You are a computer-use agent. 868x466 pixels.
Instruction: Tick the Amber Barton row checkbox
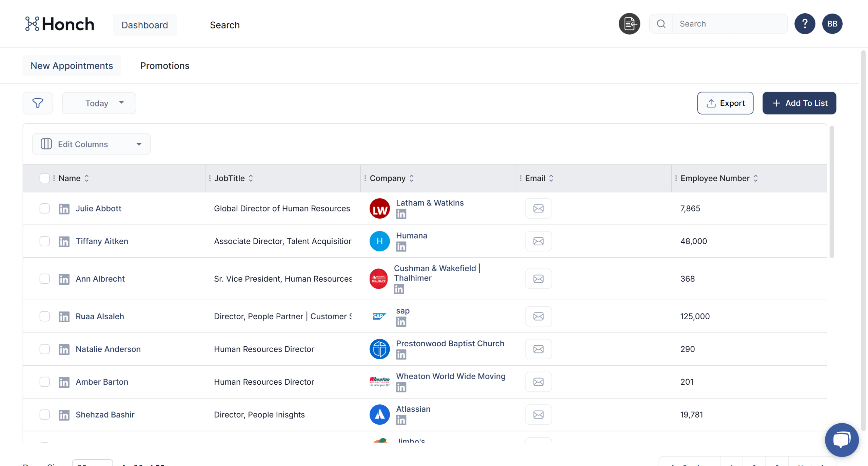(x=44, y=382)
